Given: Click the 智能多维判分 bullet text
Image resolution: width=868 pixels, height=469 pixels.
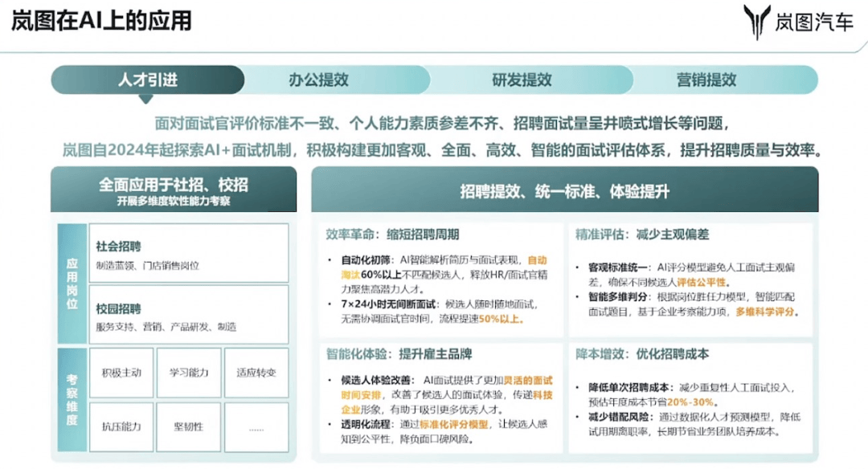Looking at the screenshot, I should coord(617,297).
